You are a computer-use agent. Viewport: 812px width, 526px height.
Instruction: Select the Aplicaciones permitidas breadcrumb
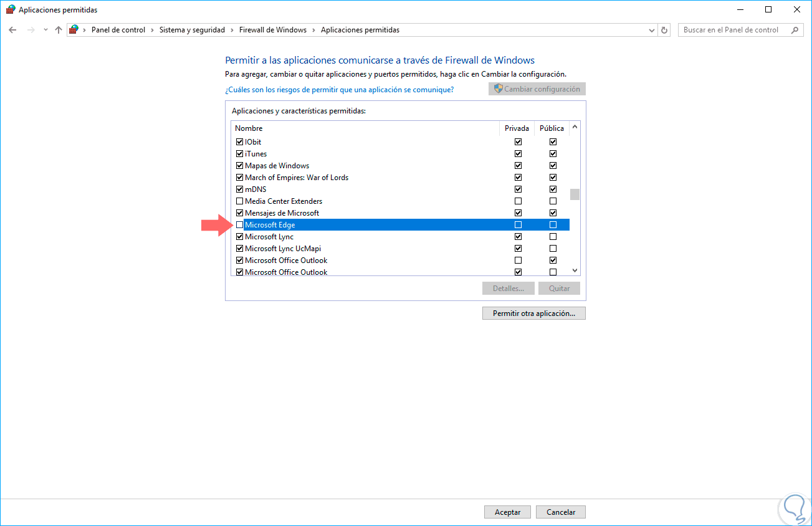tap(360, 30)
